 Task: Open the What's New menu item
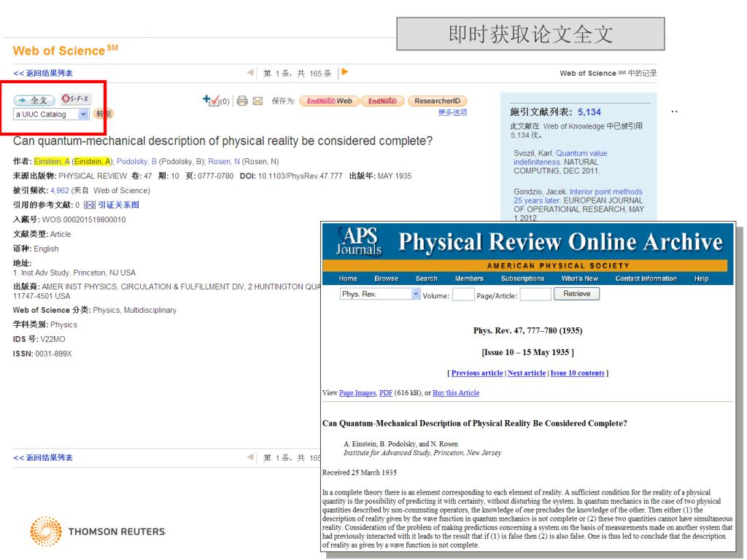click(x=580, y=279)
